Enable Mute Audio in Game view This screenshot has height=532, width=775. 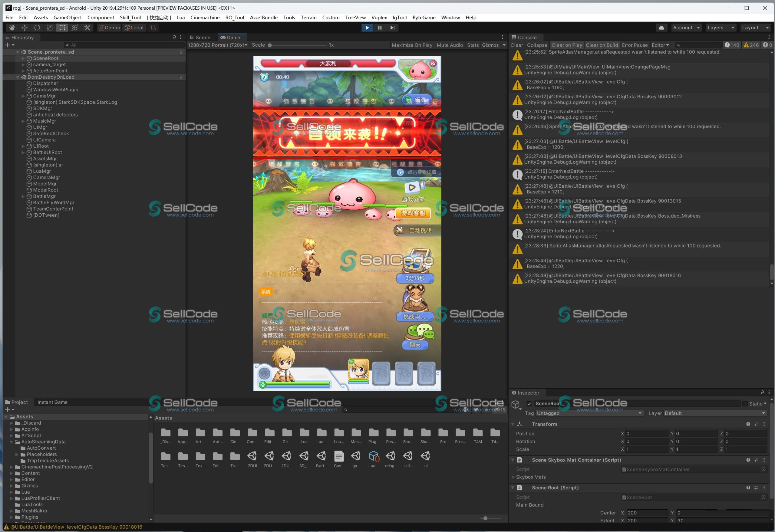450,45
